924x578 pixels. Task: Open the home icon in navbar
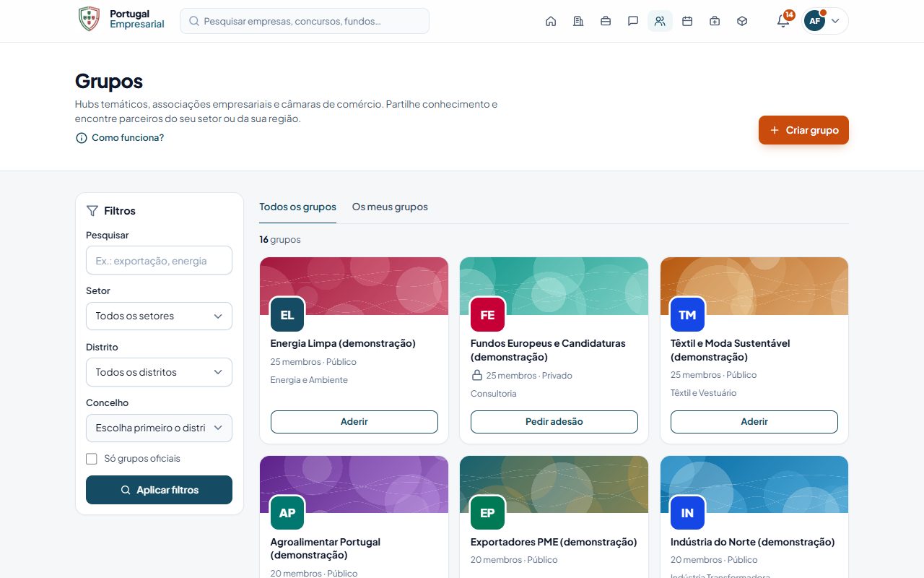click(551, 21)
